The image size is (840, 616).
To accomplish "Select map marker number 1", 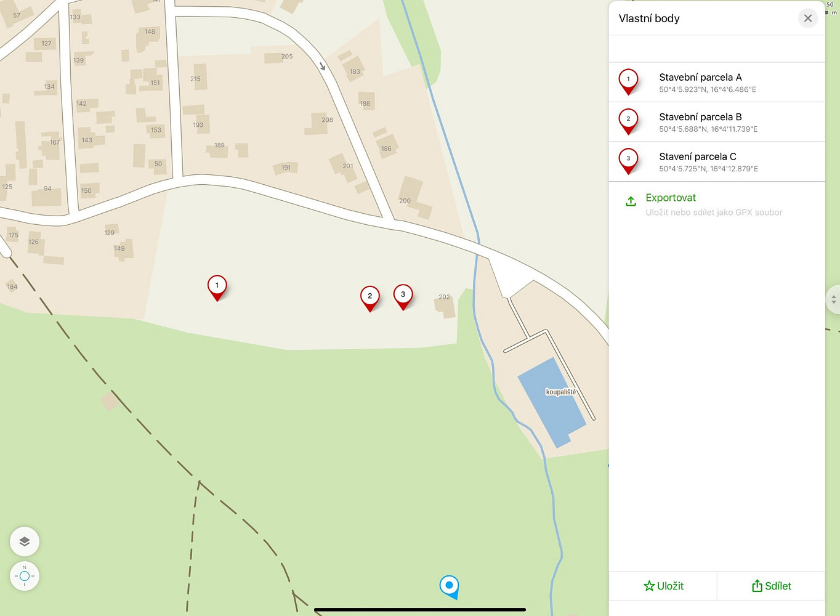I will 217,288.
